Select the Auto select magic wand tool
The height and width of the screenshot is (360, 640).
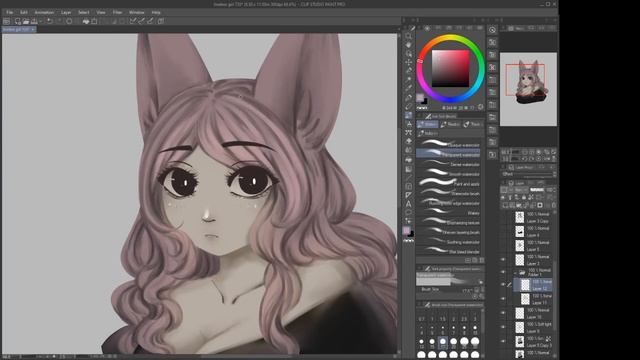[x=409, y=80]
